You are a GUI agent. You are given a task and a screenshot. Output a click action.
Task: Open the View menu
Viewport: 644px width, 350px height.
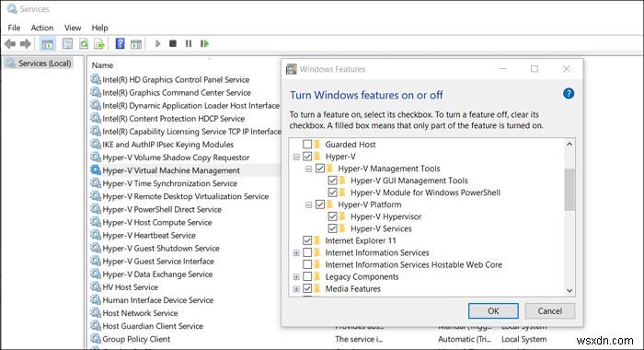73,28
